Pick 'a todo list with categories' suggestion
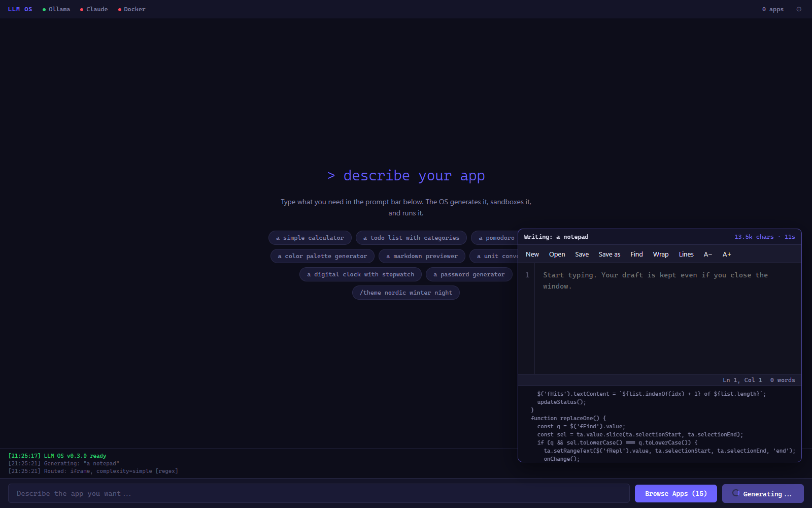 (x=411, y=238)
